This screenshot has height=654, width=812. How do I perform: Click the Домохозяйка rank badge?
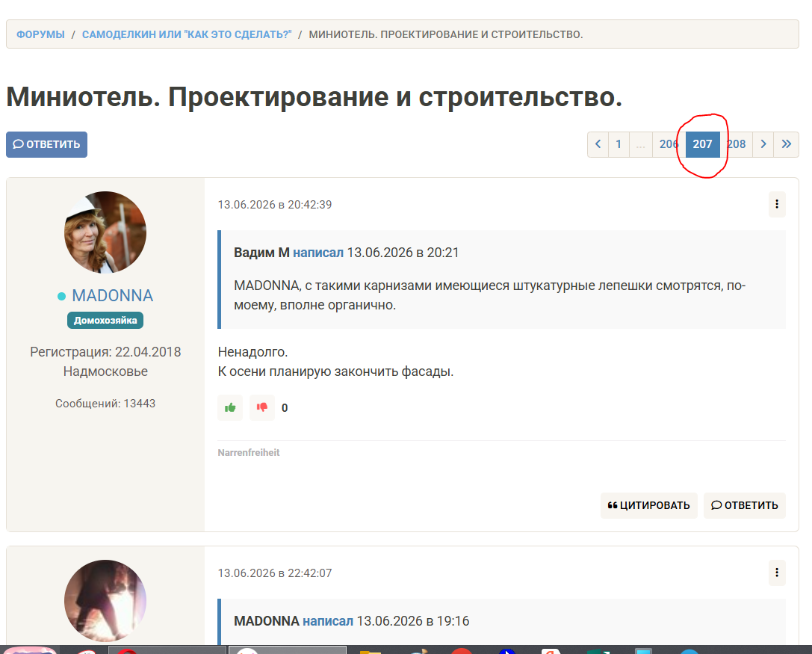coord(105,320)
